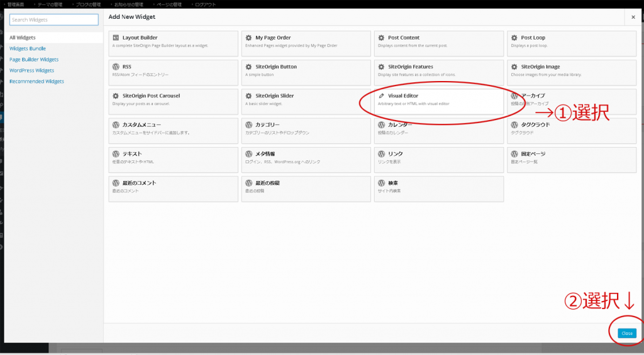644x355 pixels.
Task: Add the SiteOrigin Slider description text
Action: (265, 104)
